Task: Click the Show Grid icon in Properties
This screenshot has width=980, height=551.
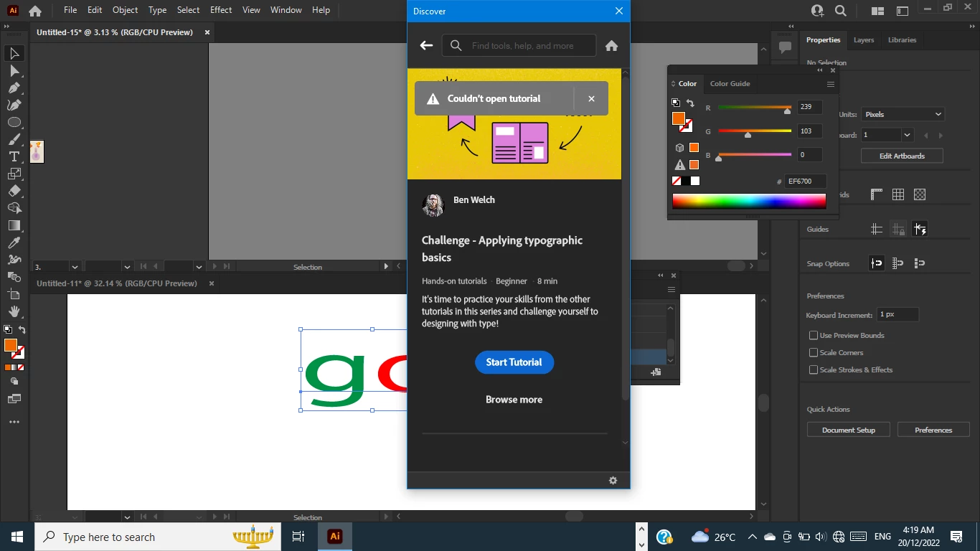Action: (x=897, y=194)
